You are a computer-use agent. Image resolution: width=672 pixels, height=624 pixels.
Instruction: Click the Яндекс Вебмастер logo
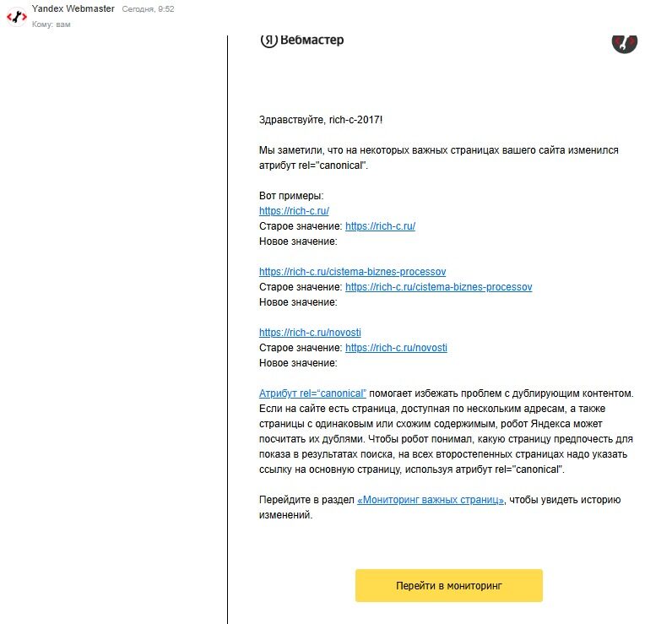[302, 41]
